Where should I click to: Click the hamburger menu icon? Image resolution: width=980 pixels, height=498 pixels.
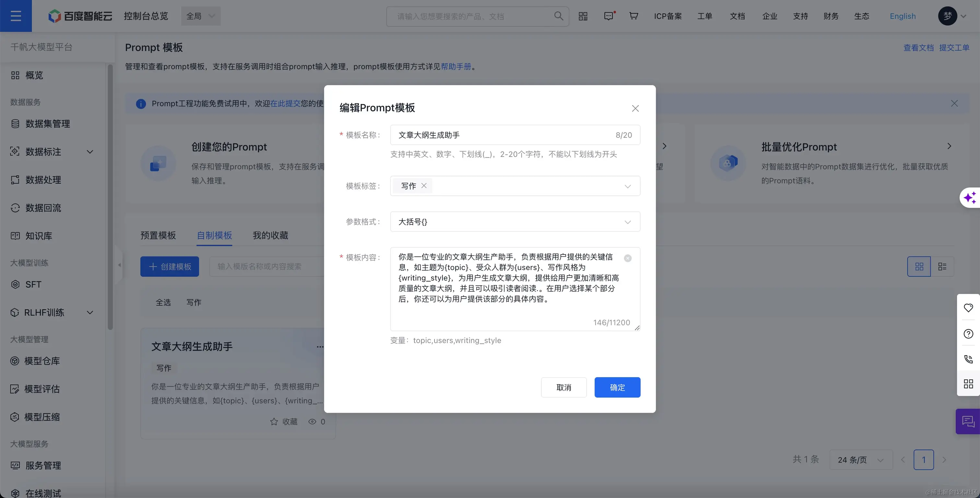(x=16, y=16)
